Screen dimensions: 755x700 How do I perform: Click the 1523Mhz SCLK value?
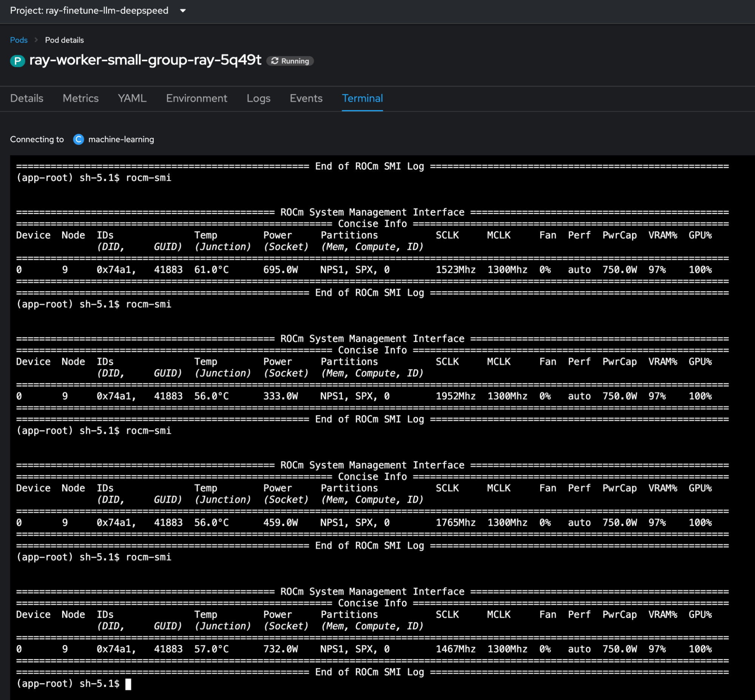[x=456, y=270]
